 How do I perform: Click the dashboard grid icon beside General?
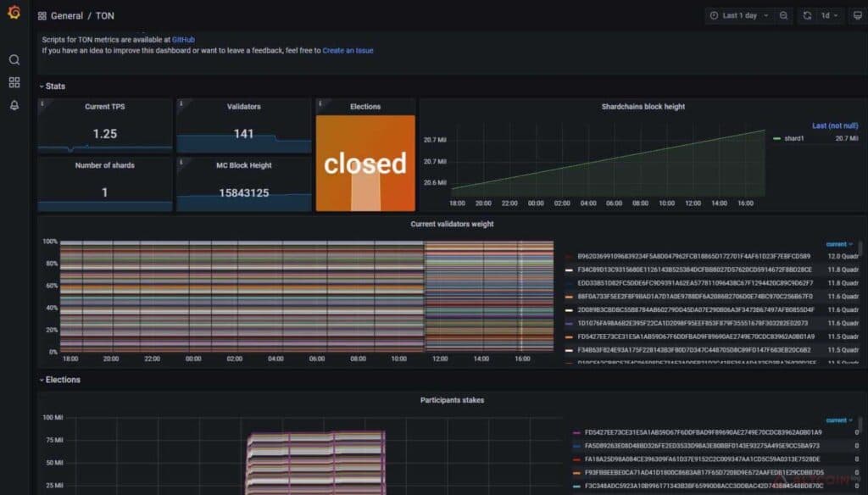(42, 16)
